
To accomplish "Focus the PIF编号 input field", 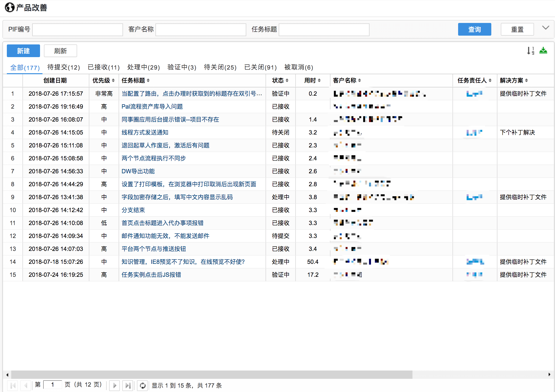I will click(x=78, y=30).
